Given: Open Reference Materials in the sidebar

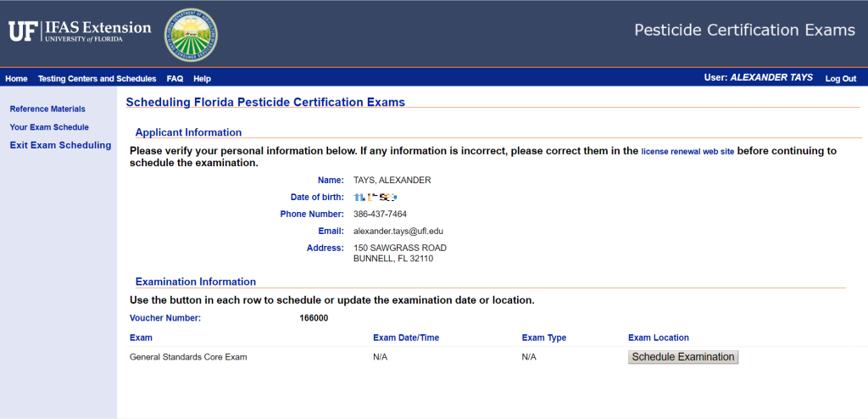Looking at the screenshot, I should click(47, 109).
